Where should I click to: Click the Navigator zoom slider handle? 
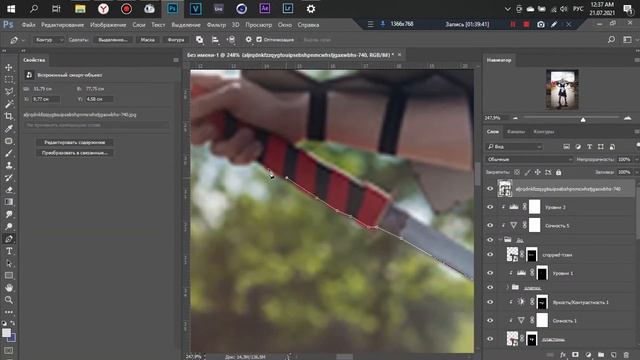pyautogui.click(x=583, y=119)
